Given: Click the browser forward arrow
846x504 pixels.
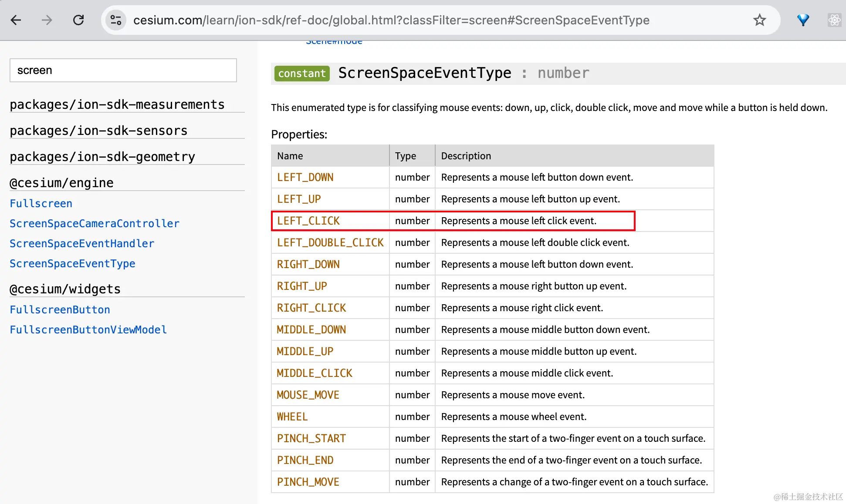Looking at the screenshot, I should point(47,20).
